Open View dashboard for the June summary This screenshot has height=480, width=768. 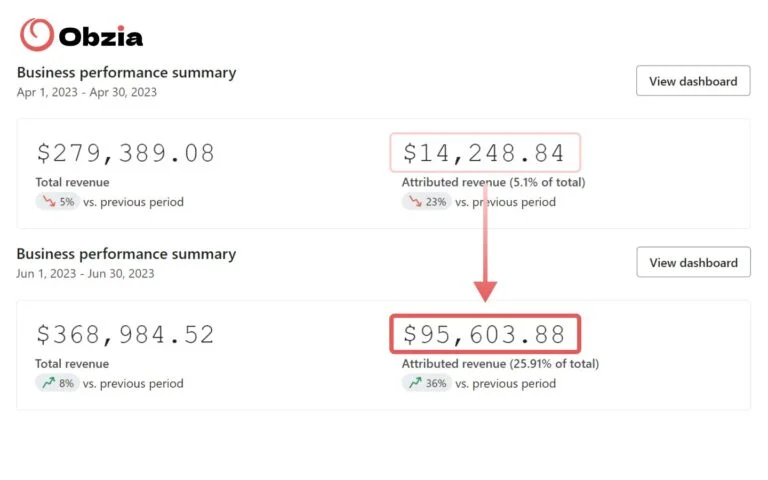click(693, 262)
